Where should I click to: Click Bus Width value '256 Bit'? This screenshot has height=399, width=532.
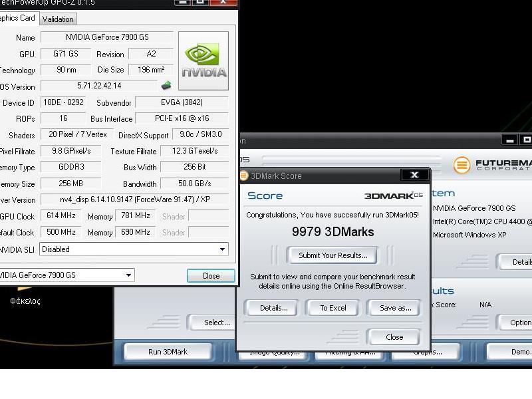coord(195,167)
